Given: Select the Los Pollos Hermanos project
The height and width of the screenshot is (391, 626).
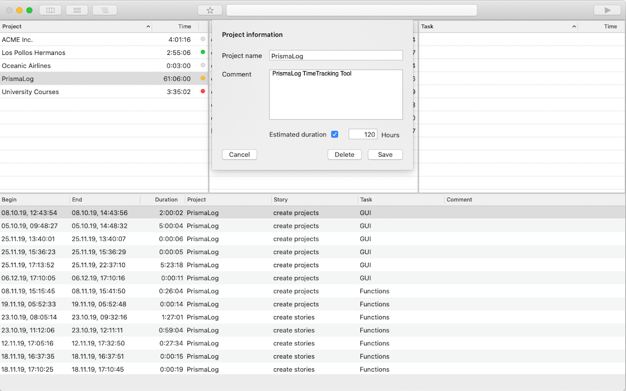Looking at the screenshot, I should click(x=104, y=52).
